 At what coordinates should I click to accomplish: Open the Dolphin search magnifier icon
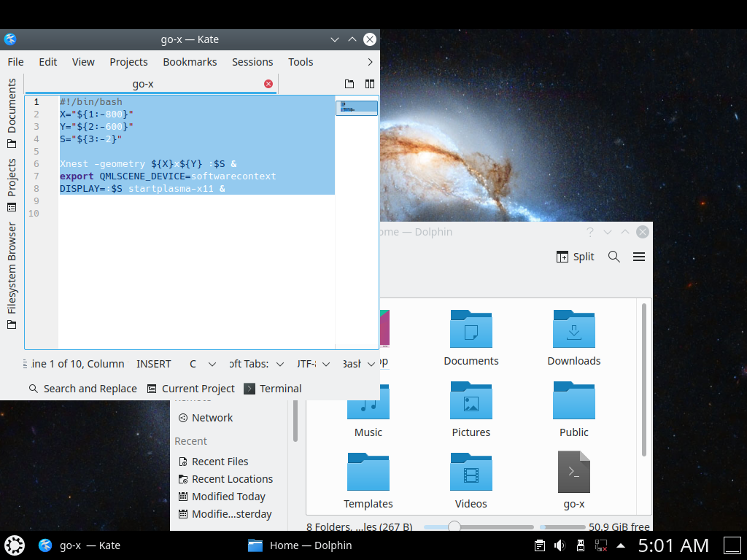tap(614, 257)
